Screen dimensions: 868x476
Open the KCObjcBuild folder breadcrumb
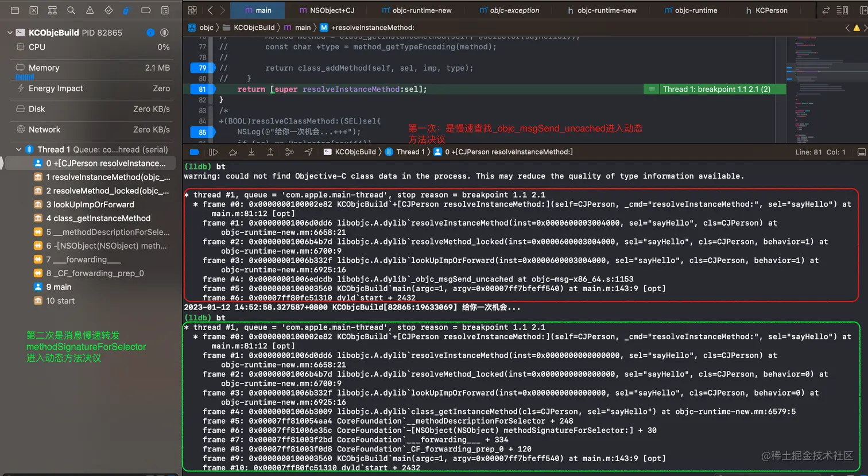(x=249, y=28)
